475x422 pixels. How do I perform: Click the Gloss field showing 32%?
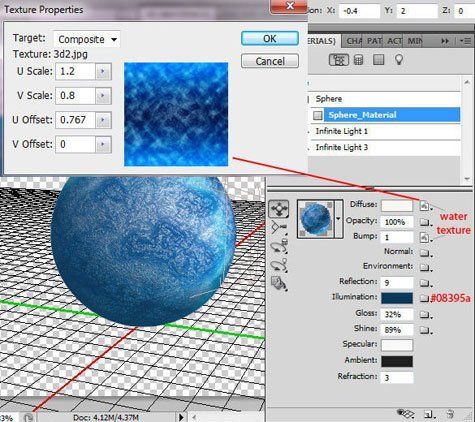(x=397, y=314)
